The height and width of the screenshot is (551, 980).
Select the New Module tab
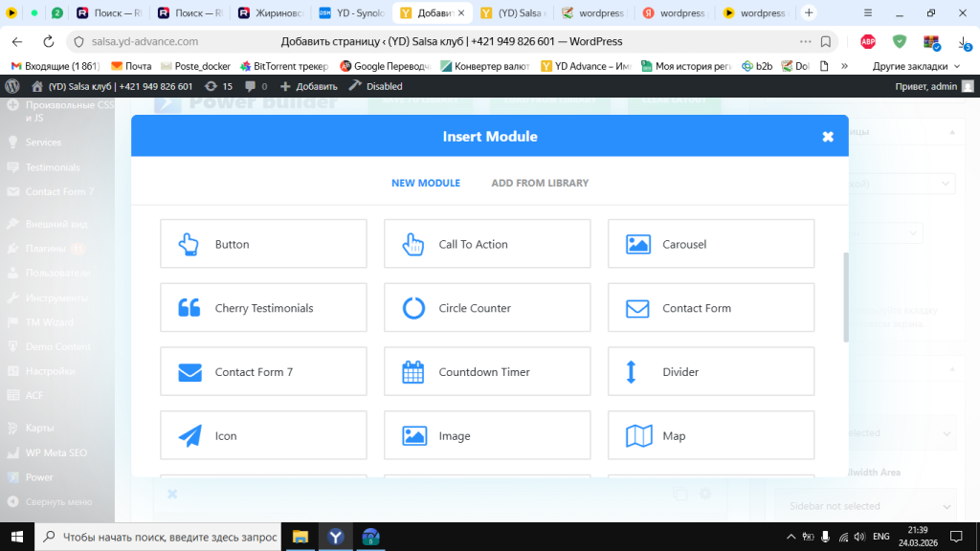coord(426,183)
